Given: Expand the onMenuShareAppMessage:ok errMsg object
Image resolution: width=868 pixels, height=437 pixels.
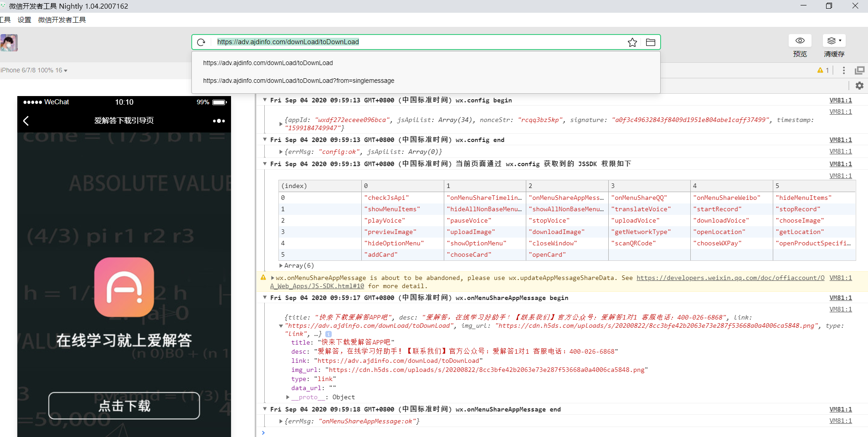Looking at the screenshot, I should 281,421.
